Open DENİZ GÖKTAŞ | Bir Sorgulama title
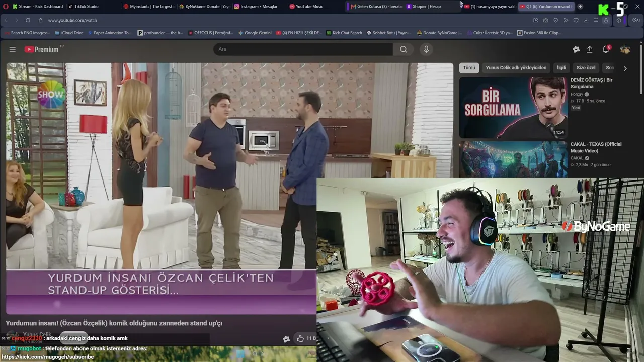Viewport: 644px width, 362px height. tap(592, 83)
